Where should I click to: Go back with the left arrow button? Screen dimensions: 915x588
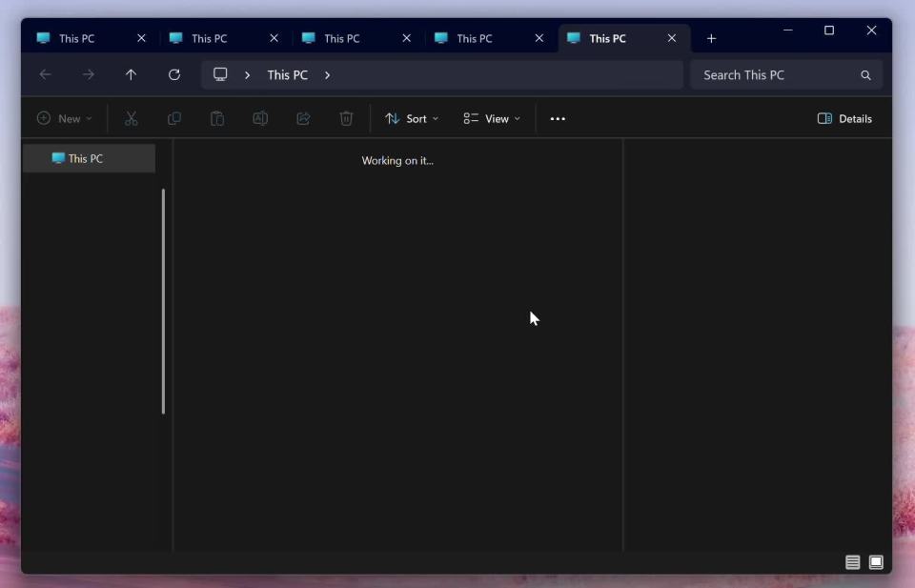(x=45, y=74)
